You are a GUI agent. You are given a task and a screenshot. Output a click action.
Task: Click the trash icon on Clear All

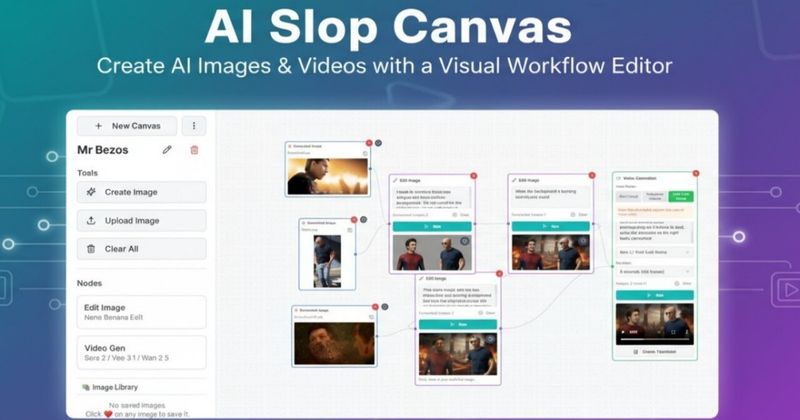click(x=91, y=249)
